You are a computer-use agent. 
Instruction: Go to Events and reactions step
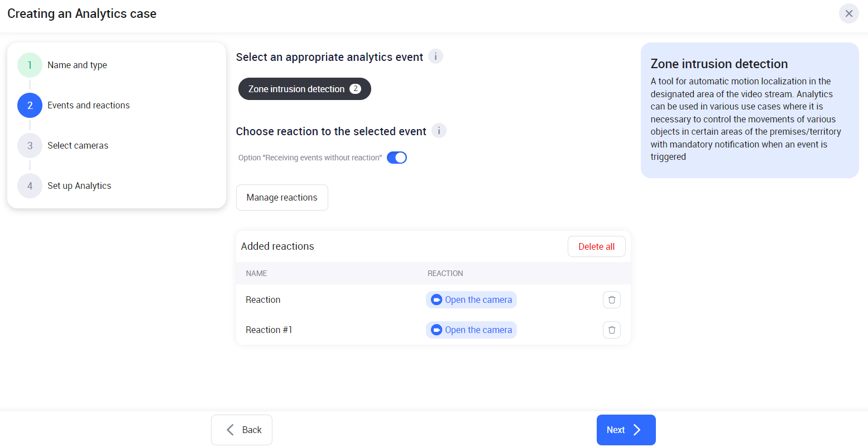point(88,106)
